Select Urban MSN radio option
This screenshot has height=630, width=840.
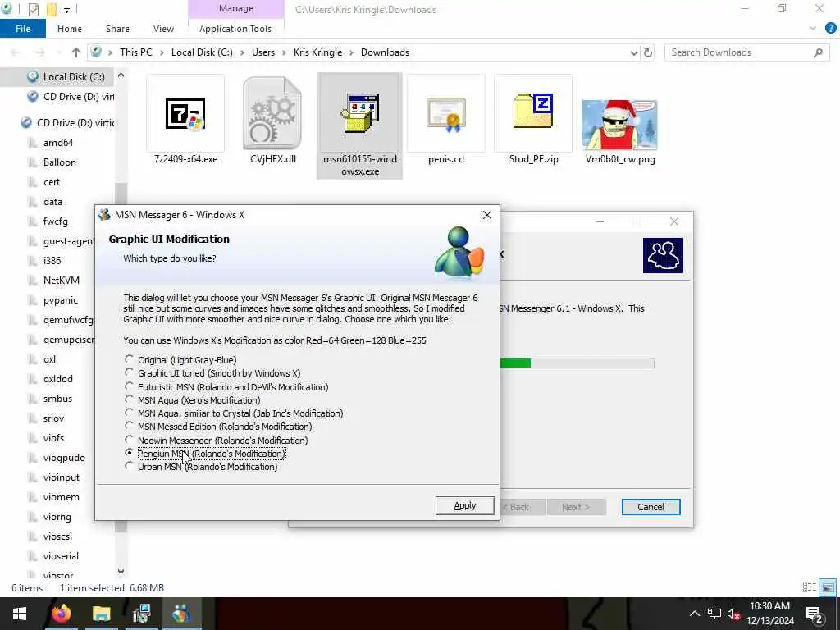[x=129, y=466]
